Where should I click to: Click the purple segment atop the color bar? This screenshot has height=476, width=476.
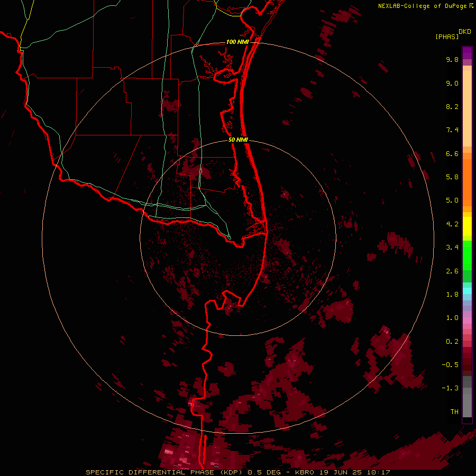467,53
